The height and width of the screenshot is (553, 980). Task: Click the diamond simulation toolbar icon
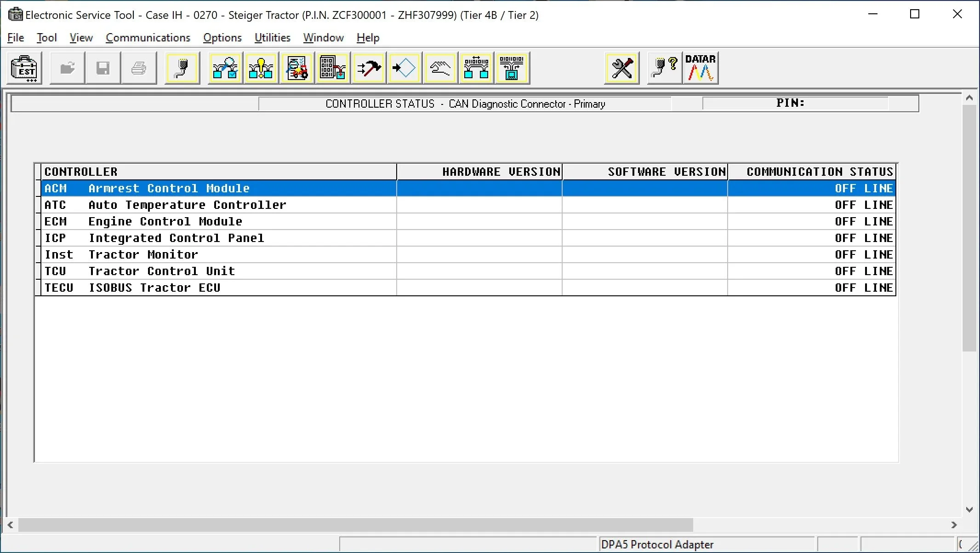[404, 68]
